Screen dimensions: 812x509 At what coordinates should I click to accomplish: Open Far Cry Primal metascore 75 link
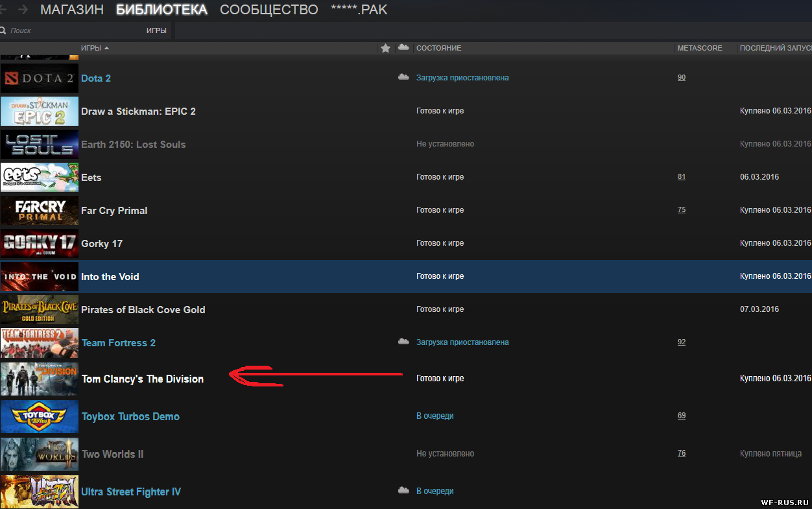tap(682, 209)
